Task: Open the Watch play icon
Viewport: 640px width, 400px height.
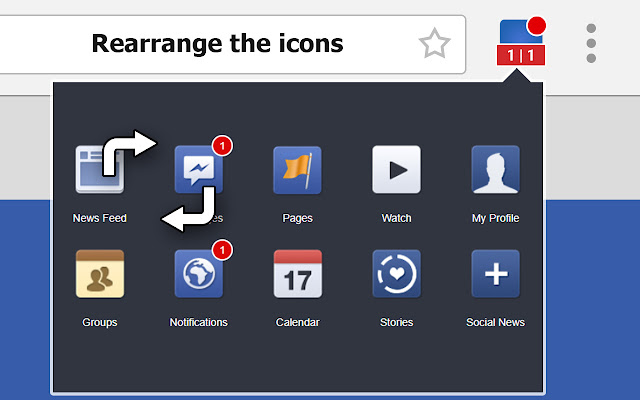Action: 396,169
